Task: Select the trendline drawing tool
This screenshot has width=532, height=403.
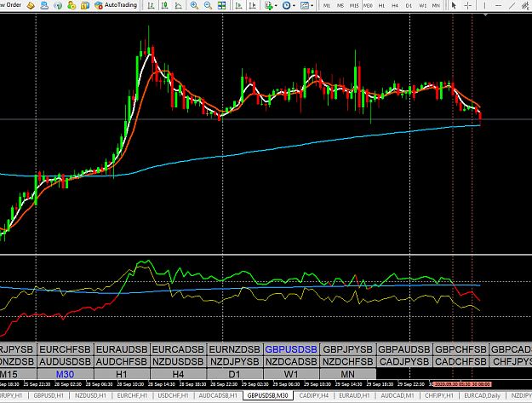Action: pos(512,5)
